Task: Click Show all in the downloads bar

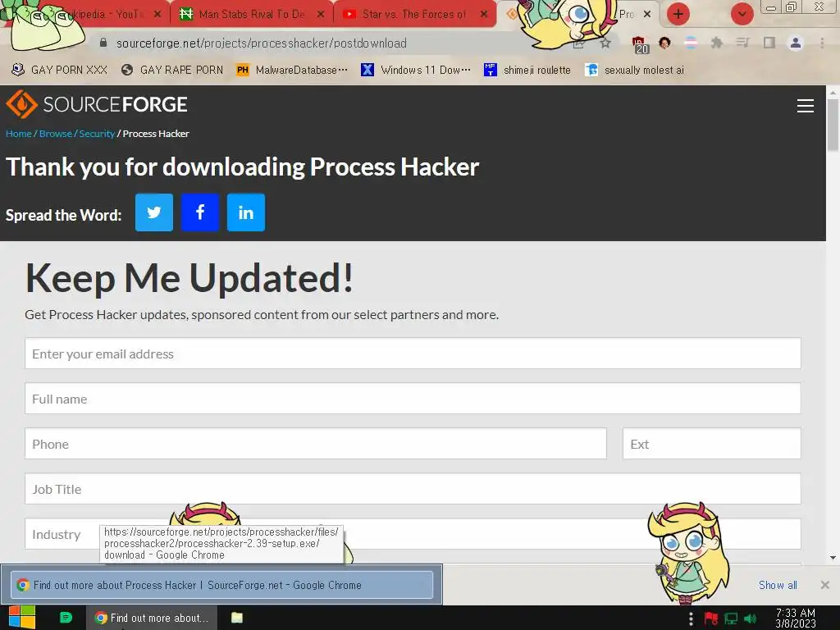Action: tap(778, 585)
